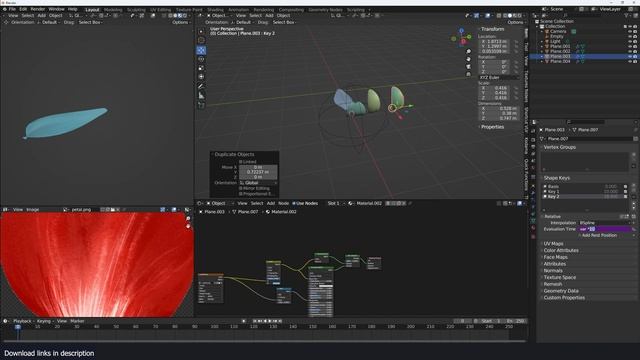Expand the Properties panel in sidebar
Image resolution: width=640 pixels, height=360 pixels.
point(492,127)
